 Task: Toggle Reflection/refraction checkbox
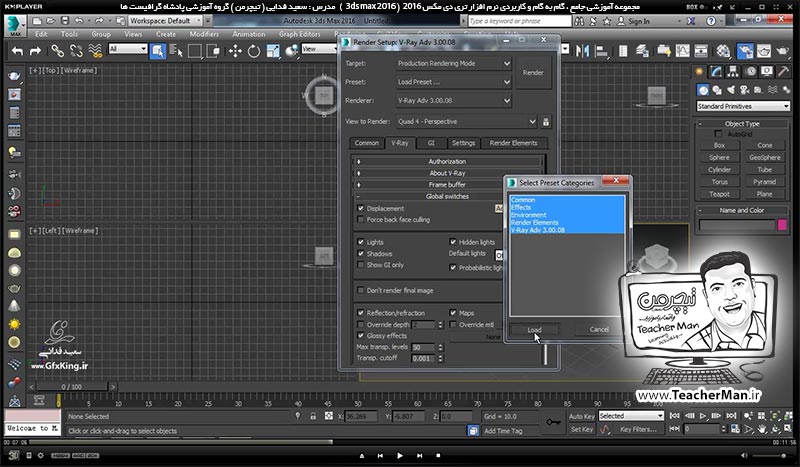tap(361, 313)
